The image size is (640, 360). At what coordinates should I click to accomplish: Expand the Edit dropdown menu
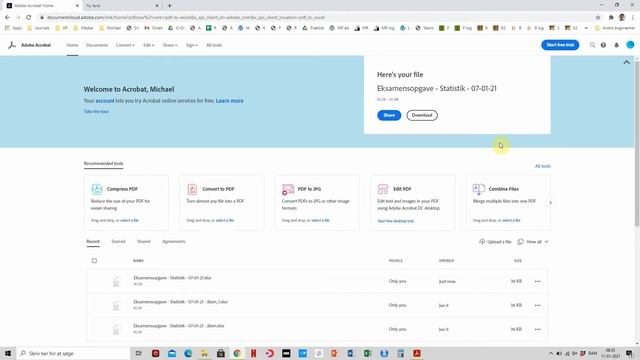point(149,45)
